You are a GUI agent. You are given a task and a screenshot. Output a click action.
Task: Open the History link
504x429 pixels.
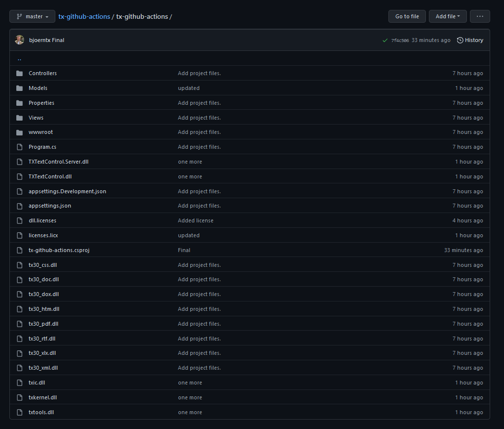tap(470, 40)
